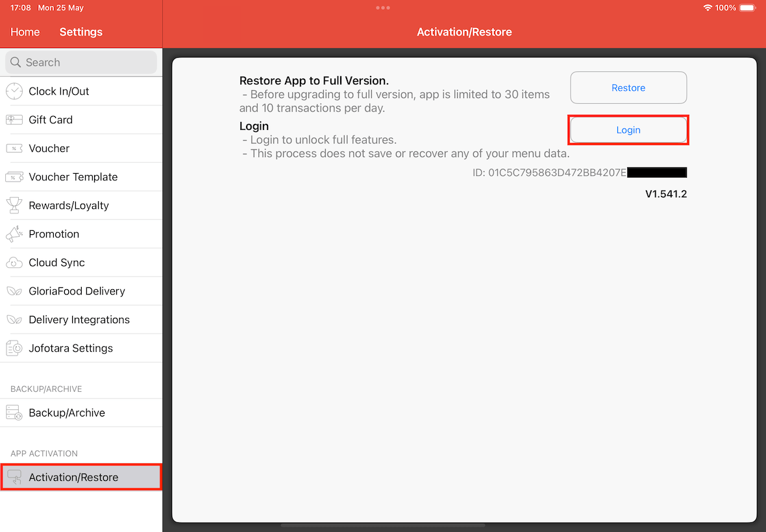Click the Activation/Restore page title
Screen dimensions: 766x532
(464, 32)
